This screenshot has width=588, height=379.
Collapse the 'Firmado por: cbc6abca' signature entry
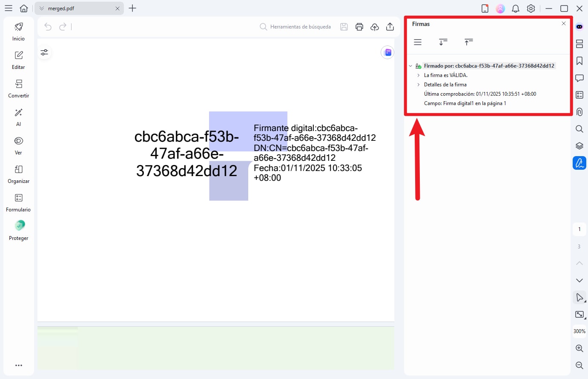pos(410,66)
